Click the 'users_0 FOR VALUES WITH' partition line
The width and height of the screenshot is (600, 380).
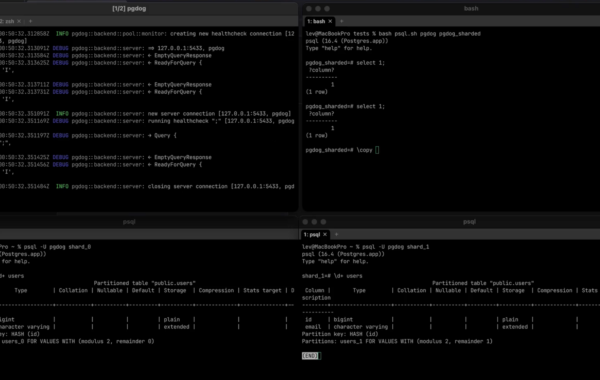coord(78,341)
